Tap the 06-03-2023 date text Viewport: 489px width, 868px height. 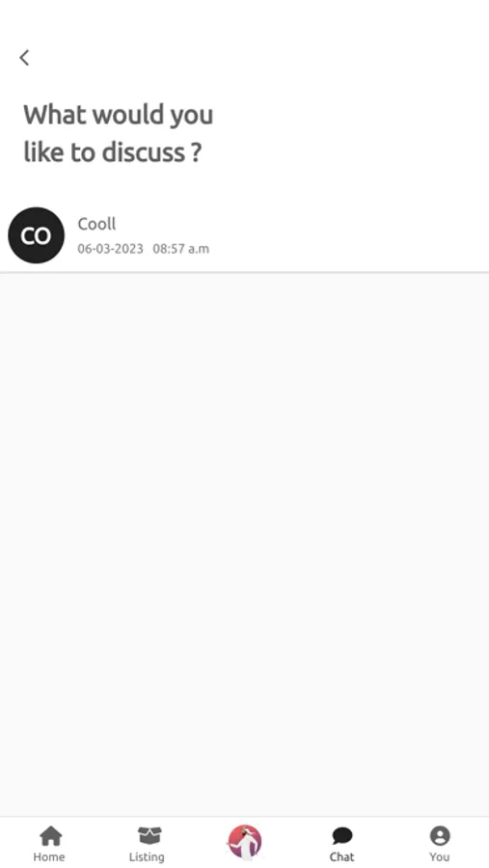tap(110, 249)
